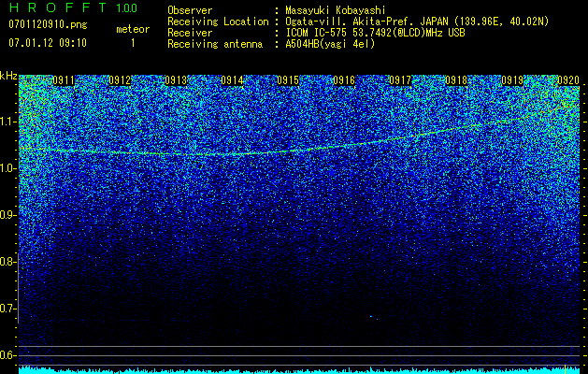Image resolution: width=588 pixels, height=374 pixels.
Task: Click the yellow spike in the signal strip
Action: 565,368
